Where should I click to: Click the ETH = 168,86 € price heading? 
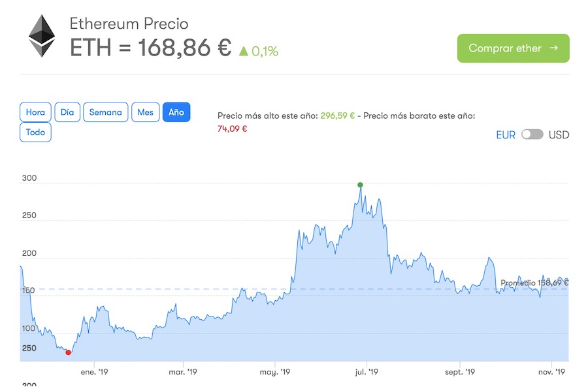150,48
